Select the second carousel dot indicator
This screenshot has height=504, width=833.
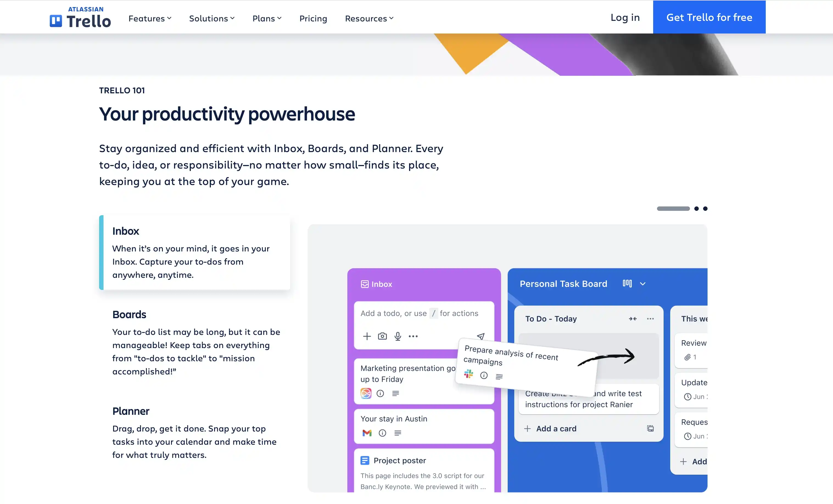coord(697,209)
